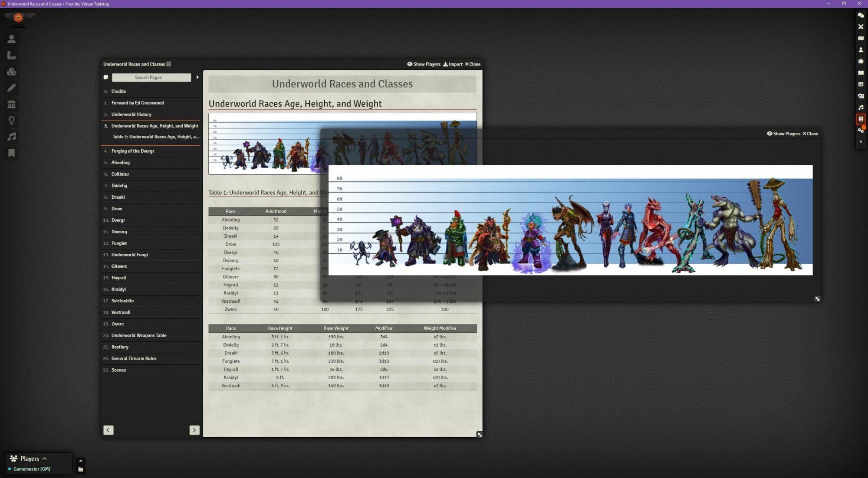Open the Combat Encounters sidebar tab
The height and width of the screenshot is (478, 868).
(x=861, y=27)
